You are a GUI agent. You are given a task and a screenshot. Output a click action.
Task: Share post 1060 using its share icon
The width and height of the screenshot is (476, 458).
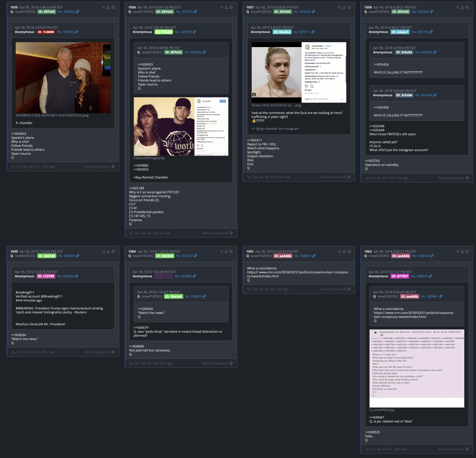coord(221,251)
